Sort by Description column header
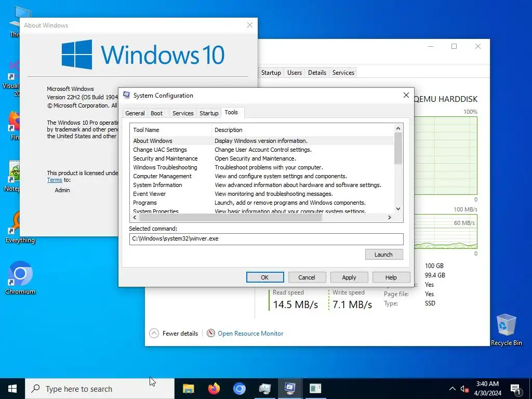This screenshot has height=399, width=532. point(303,130)
